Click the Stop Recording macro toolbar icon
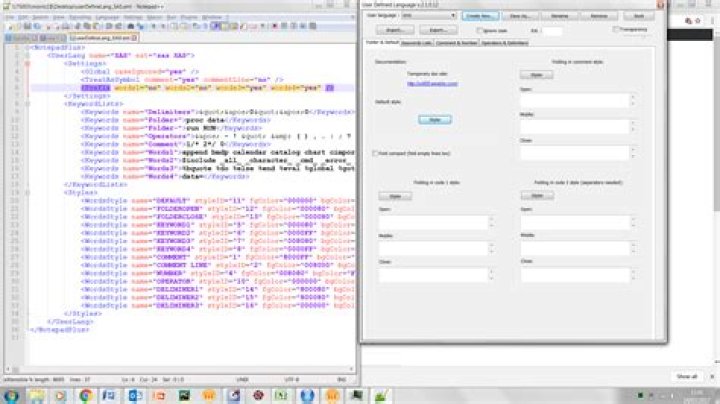 pos(284,26)
